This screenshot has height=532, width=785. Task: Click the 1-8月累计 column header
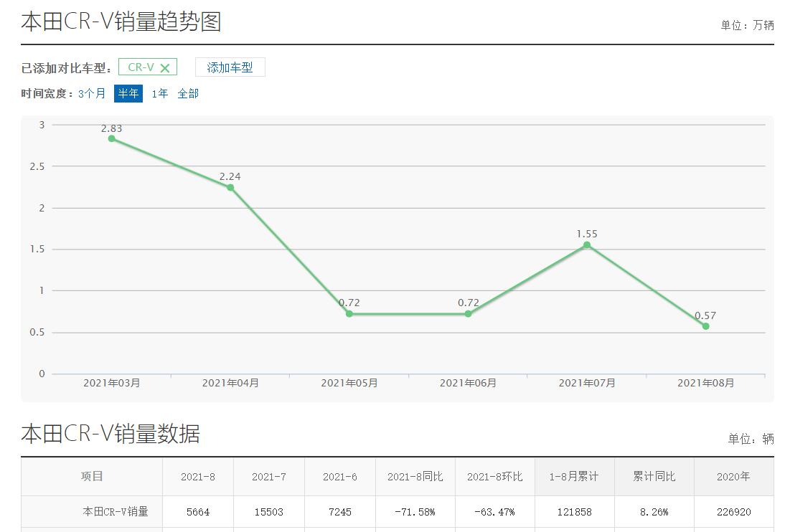point(574,477)
